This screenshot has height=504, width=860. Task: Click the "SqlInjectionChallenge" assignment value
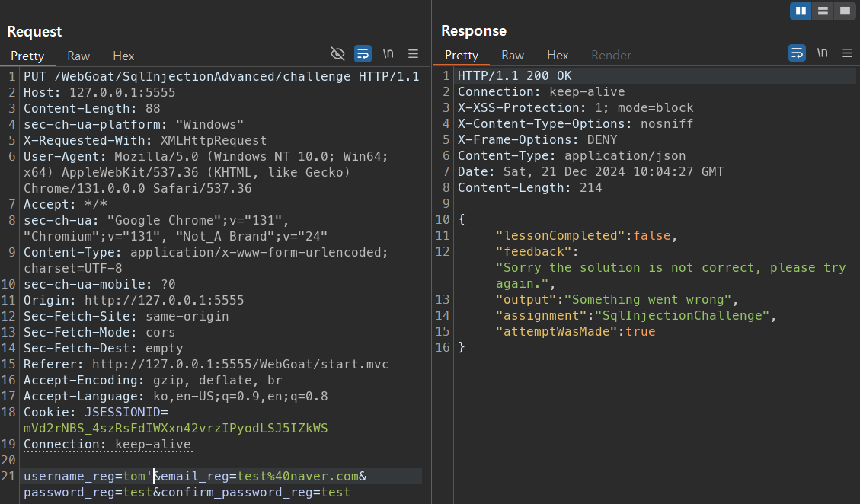[683, 315]
